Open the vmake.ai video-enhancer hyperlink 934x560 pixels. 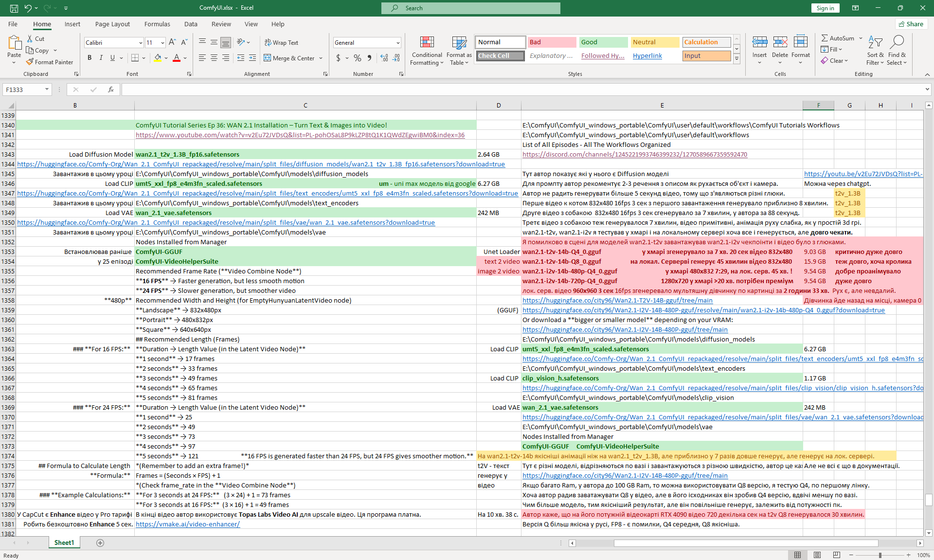(x=187, y=524)
